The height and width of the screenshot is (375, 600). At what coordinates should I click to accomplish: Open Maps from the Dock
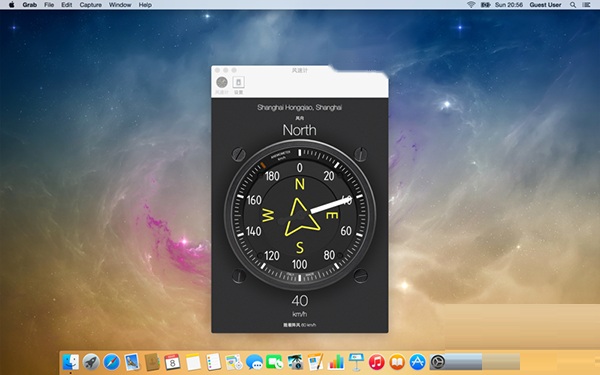[x=233, y=362]
